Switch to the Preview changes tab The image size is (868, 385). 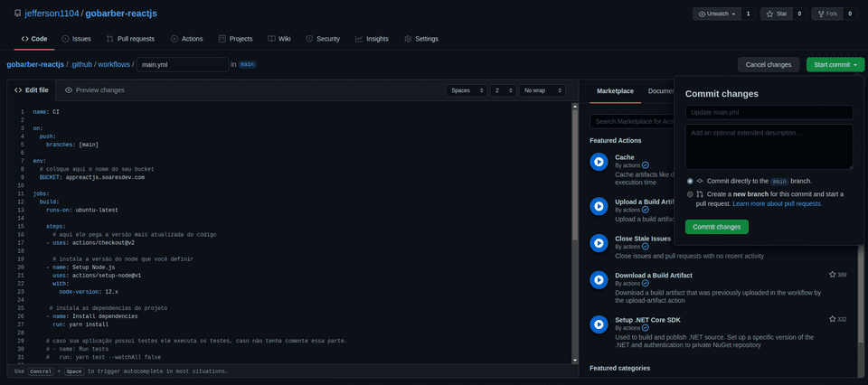coord(95,90)
